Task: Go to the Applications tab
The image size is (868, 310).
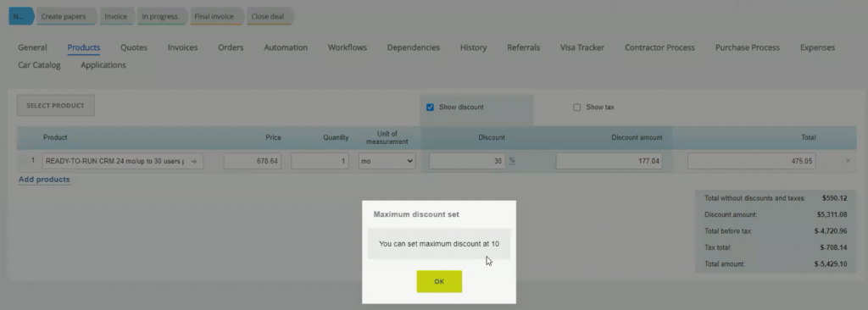Action: 103,65
